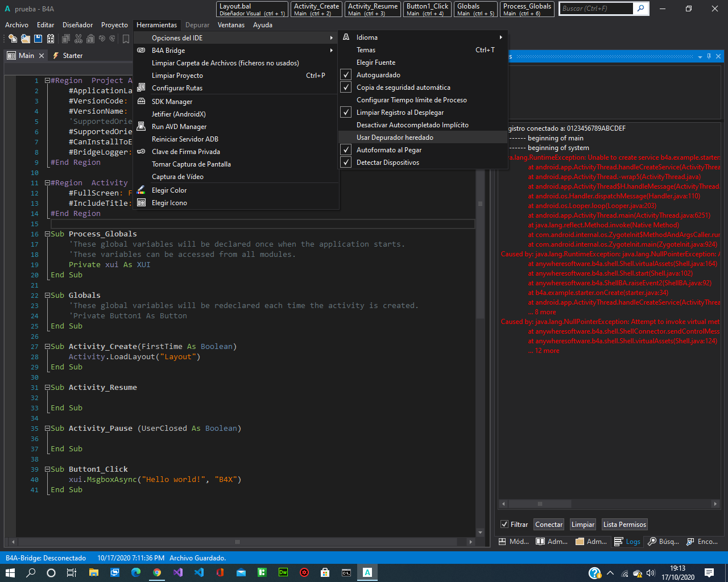Viewport: 728px width, 582px height.
Task: Disable the Autoguardado option
Action: (378, 75)
